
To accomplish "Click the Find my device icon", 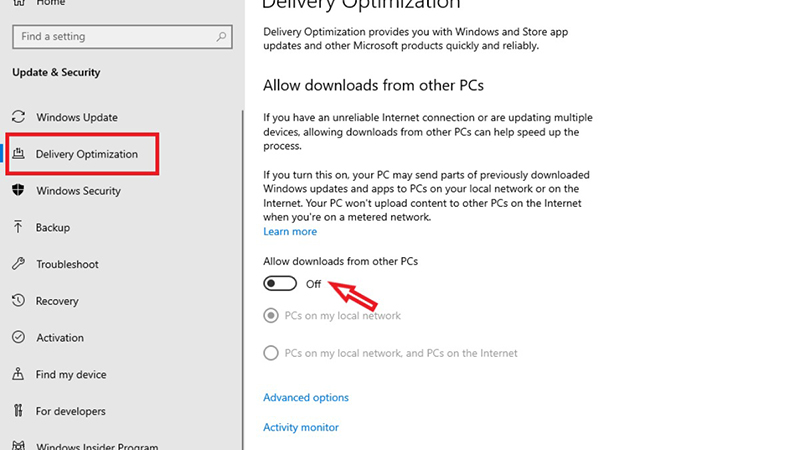I will click(x=18, y=375).
